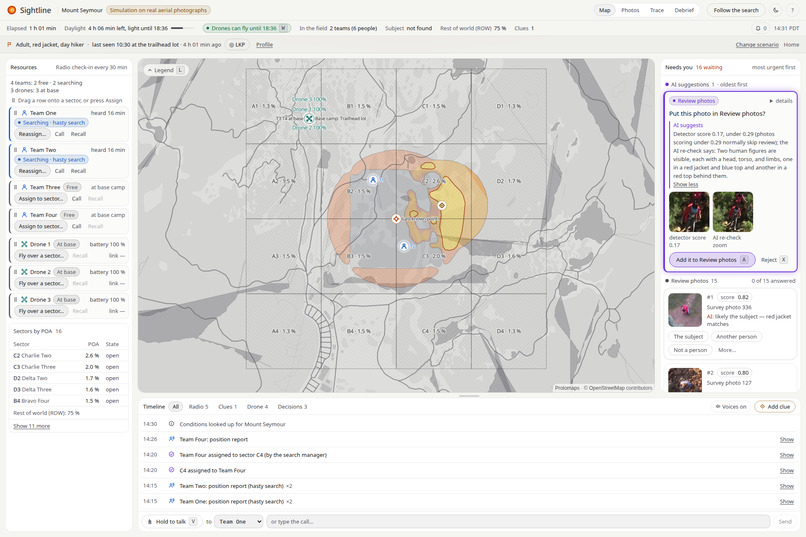Expand the details of the AI suggestion

pos(781,101)
